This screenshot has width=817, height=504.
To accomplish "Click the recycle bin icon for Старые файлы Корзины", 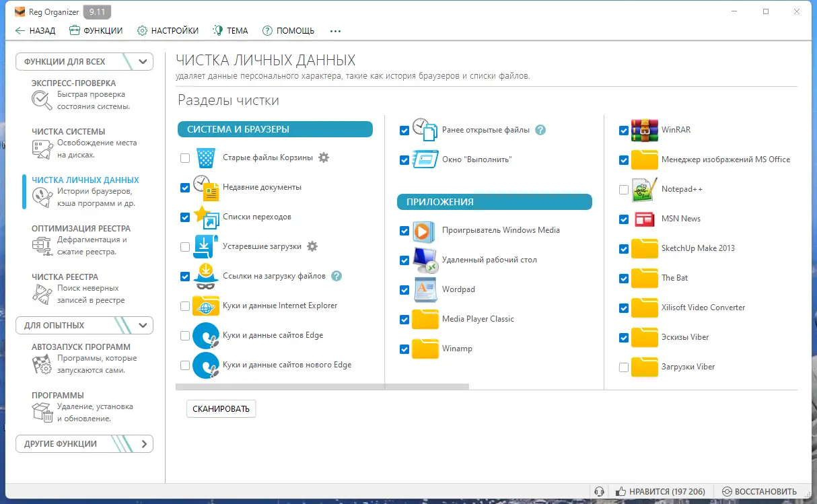I will click(206, 158).
